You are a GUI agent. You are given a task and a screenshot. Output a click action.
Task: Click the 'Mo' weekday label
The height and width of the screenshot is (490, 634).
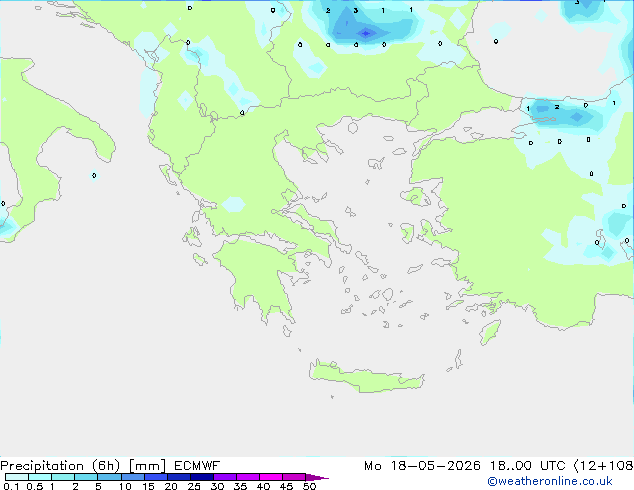coord(372,466)
